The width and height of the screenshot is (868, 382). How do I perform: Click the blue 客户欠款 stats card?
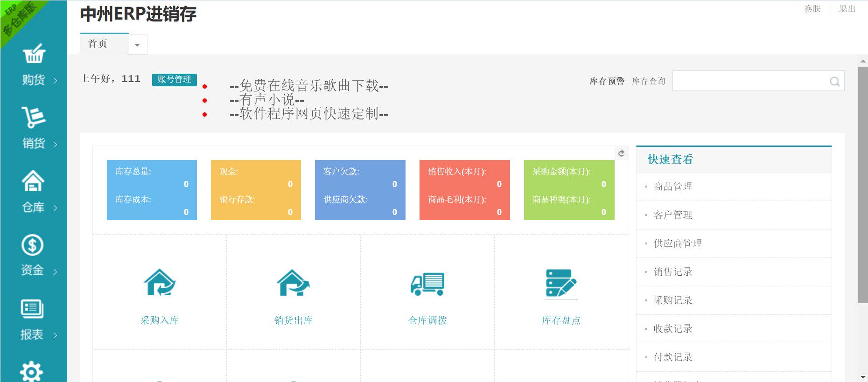tap(360, 190)
